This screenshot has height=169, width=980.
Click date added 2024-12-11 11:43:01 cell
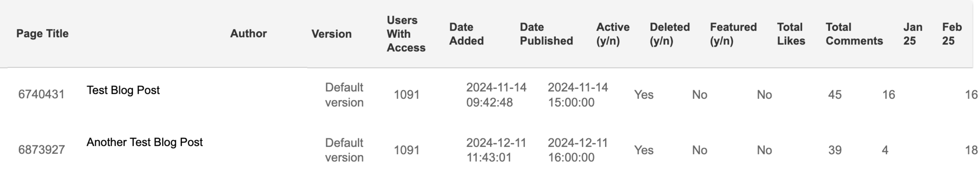[496, 150]
